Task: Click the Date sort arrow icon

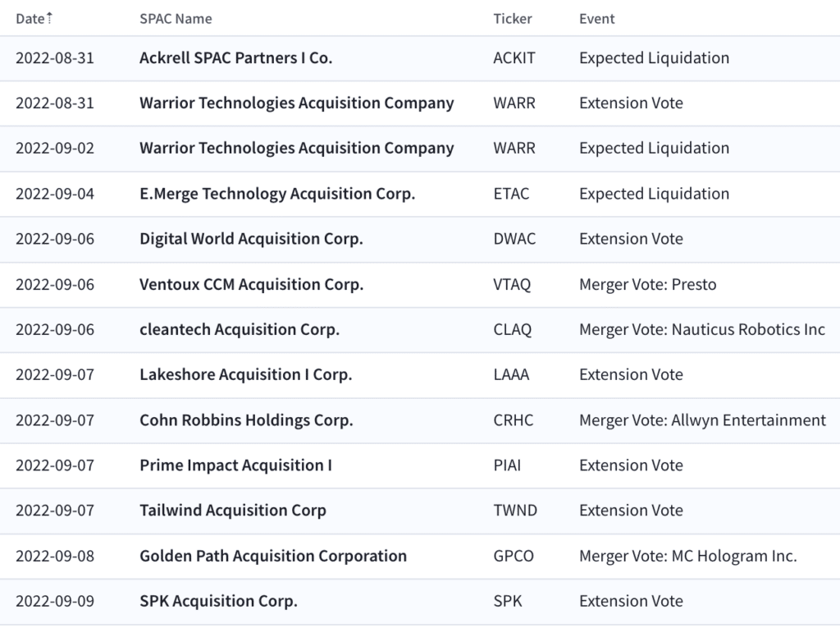Action: point(49,18)
